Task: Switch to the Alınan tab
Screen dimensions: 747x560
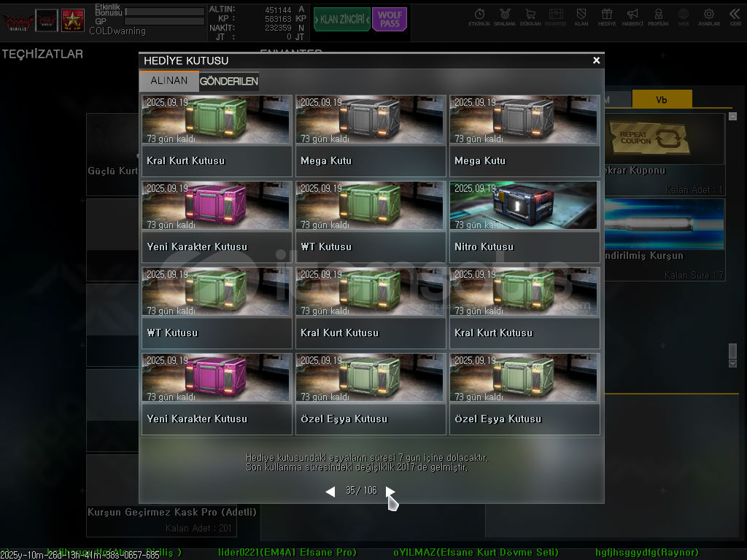Action: coord(169,80)
